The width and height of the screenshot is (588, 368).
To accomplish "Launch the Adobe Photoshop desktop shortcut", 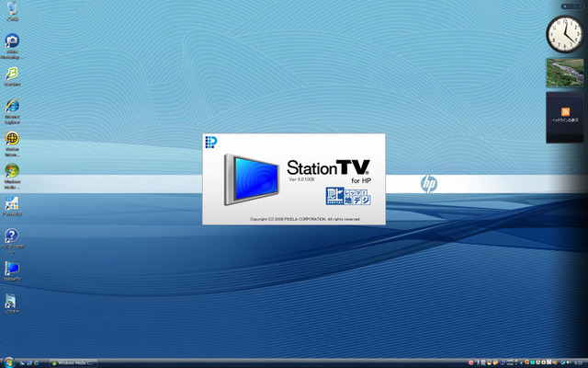I will pyautogui.click(x=12, y=47).
